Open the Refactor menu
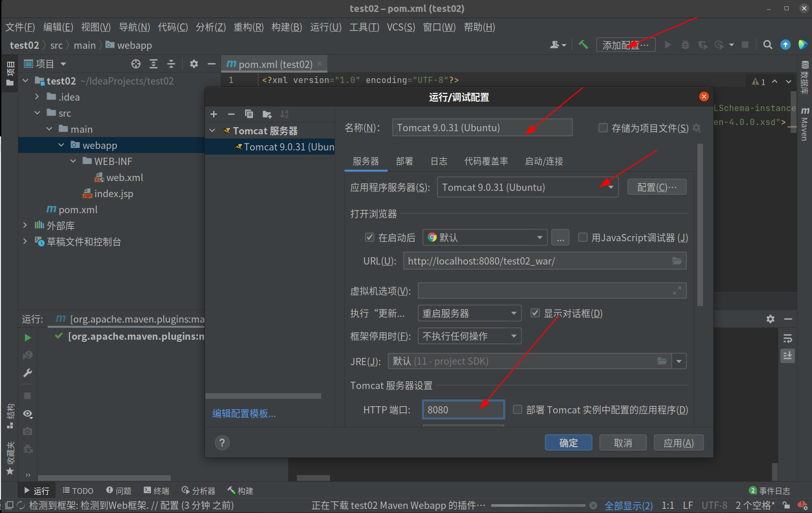 [x=249, y=27]
